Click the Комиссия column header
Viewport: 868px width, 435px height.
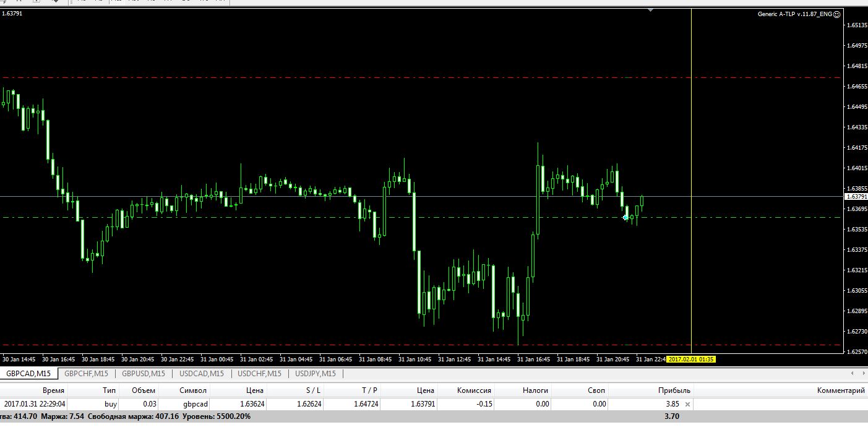(474, 390)
